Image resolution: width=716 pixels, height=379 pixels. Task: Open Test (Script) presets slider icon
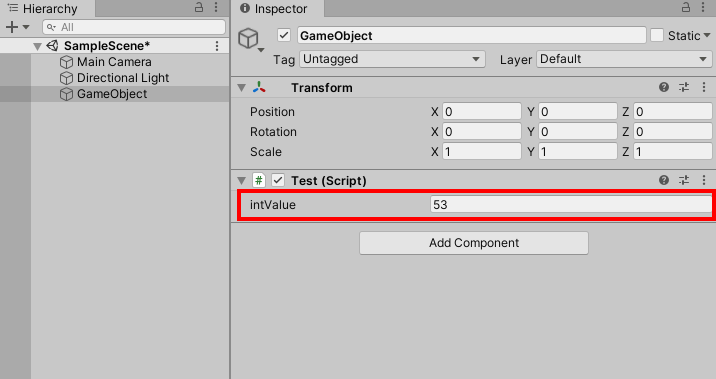click(684, 180)
